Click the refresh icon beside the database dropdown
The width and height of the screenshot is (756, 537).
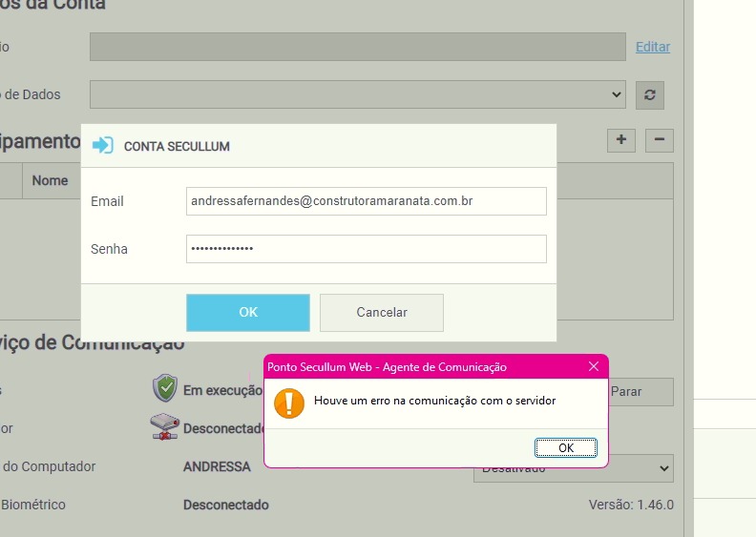click(650, 94)
